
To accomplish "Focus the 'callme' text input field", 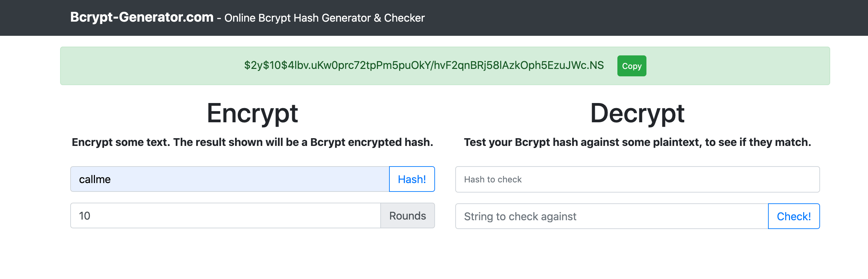I will 230,179.
